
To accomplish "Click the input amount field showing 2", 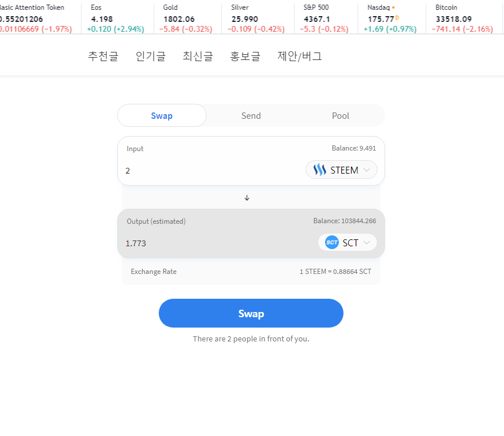I will (212, 171).
